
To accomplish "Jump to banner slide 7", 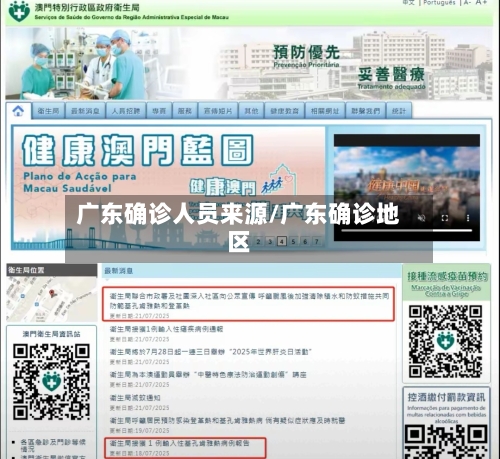I will [317, 241].
